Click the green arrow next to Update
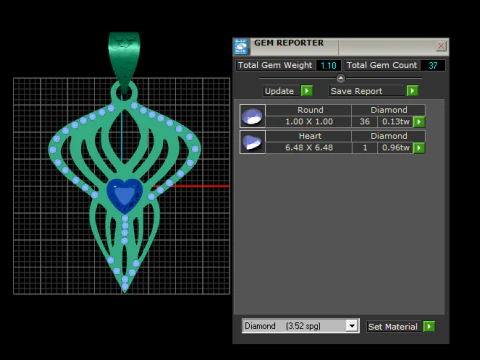 (306, 91)
